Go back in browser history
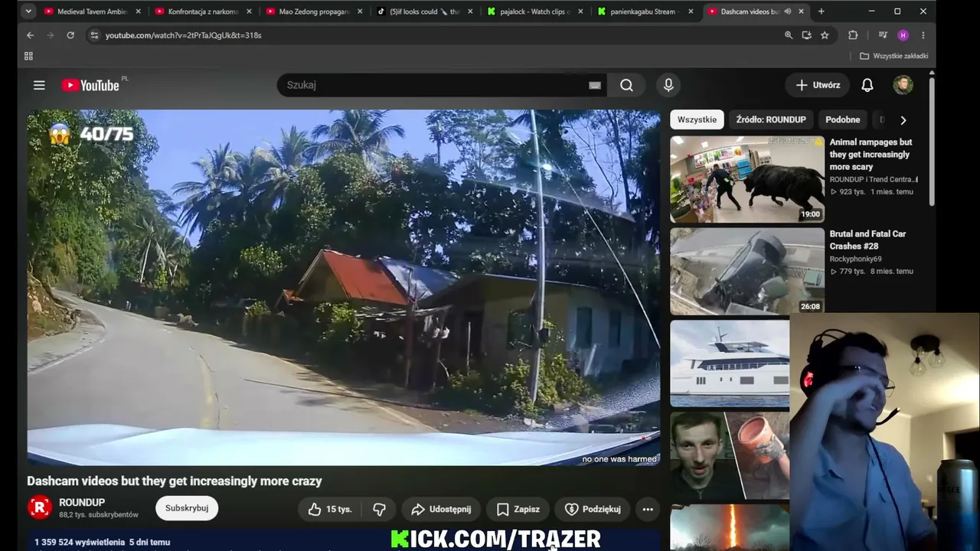 click(x=30, y=35)
